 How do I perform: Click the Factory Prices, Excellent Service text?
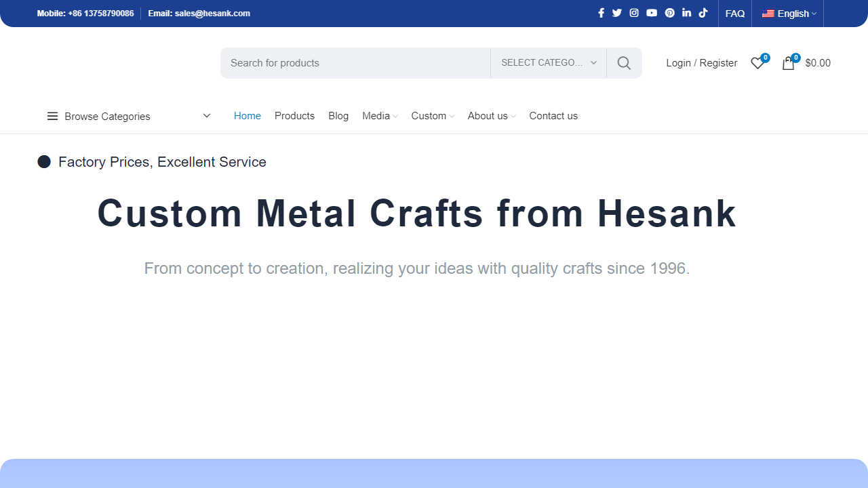[162, 162]
